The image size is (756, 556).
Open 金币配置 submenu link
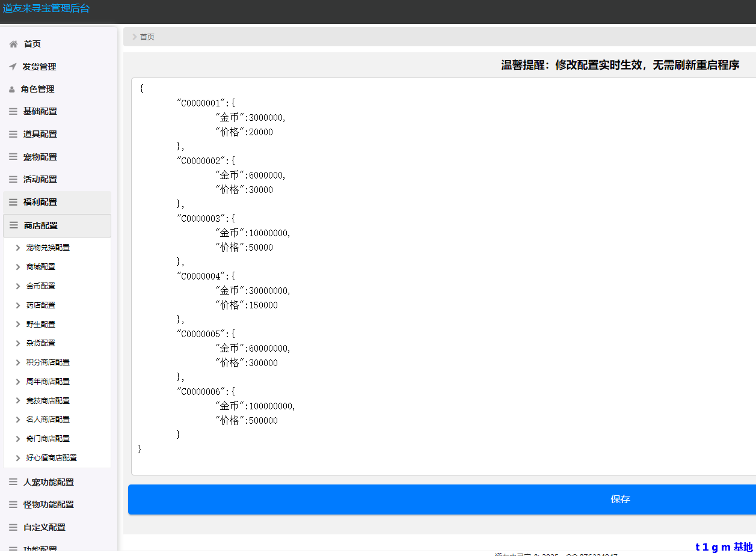coord(41,286)
